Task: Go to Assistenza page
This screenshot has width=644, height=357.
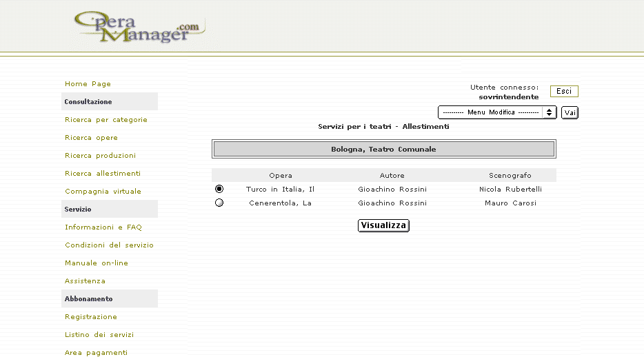Action: [x=85, y=281]
